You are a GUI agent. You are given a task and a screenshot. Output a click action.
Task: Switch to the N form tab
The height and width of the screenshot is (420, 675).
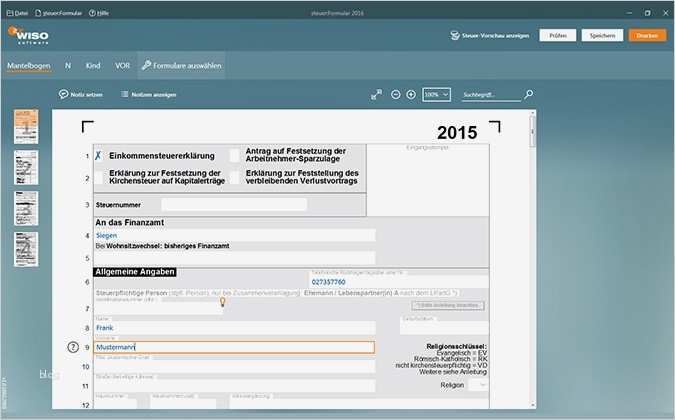68,65
